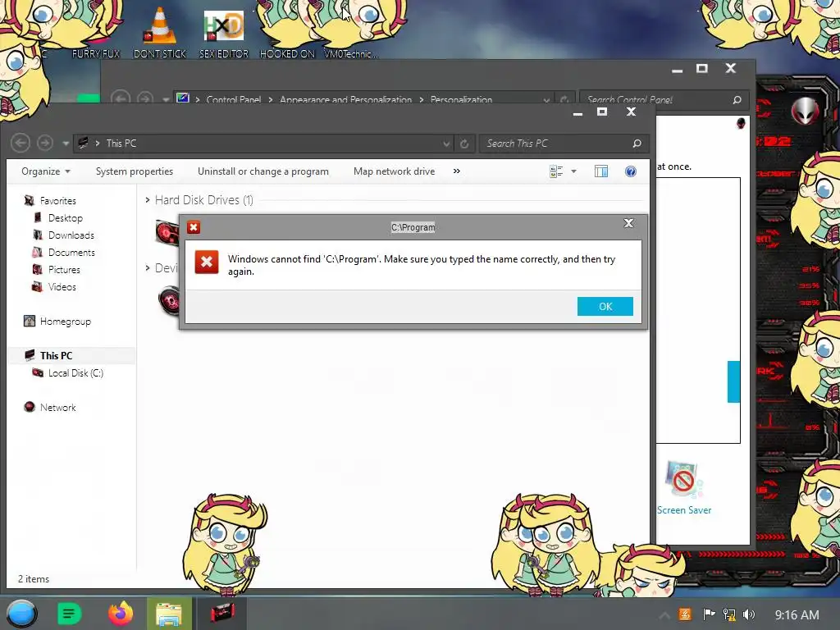Go forward in This PC window

coord(45,143)
